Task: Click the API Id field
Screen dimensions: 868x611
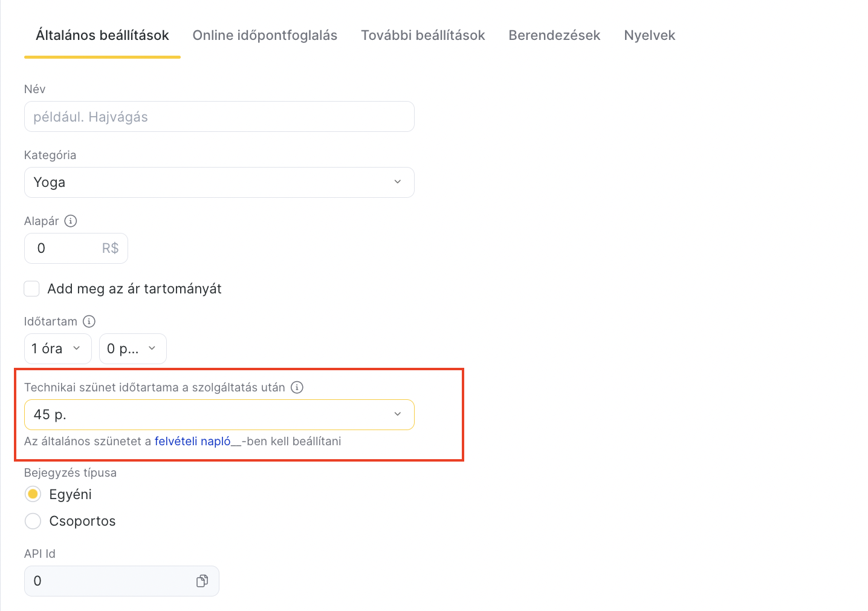Action: tap(109, 581)
